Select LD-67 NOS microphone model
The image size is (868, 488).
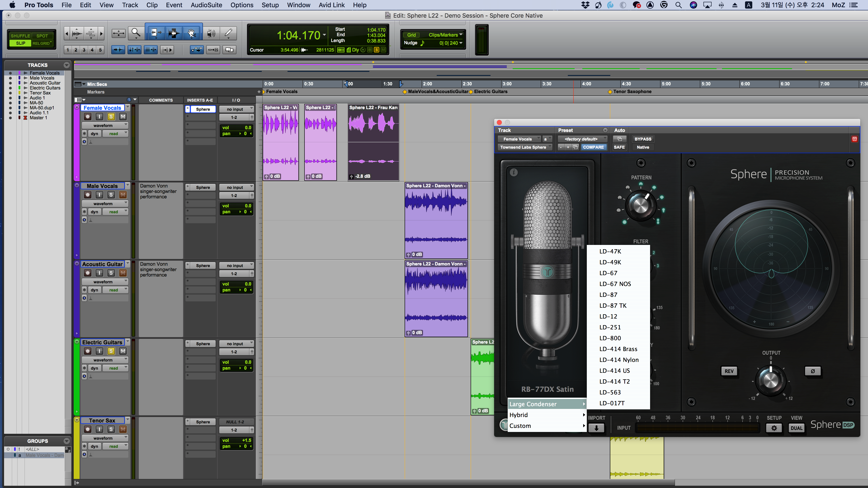[x=618, y=284]
